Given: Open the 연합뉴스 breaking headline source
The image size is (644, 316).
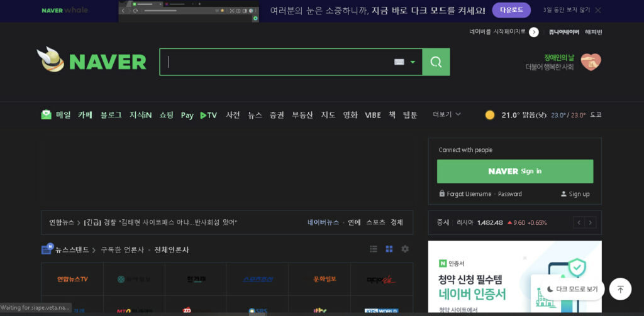Looking at the screenshot, I should pos(62,222).
